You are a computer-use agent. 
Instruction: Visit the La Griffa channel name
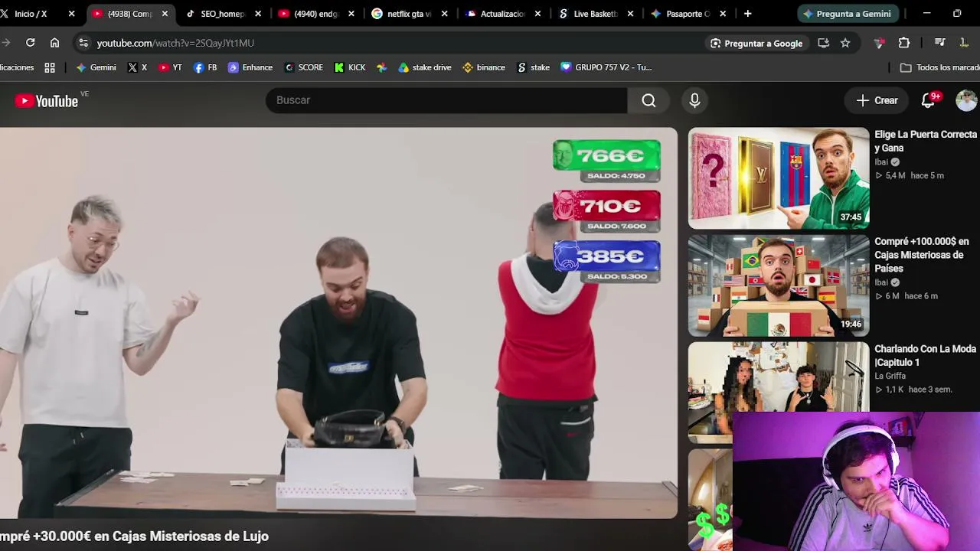click(890, 376)
